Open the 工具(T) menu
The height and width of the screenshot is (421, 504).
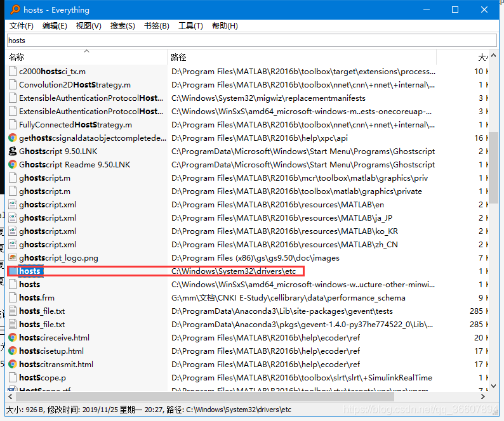(x=190, y=26)
